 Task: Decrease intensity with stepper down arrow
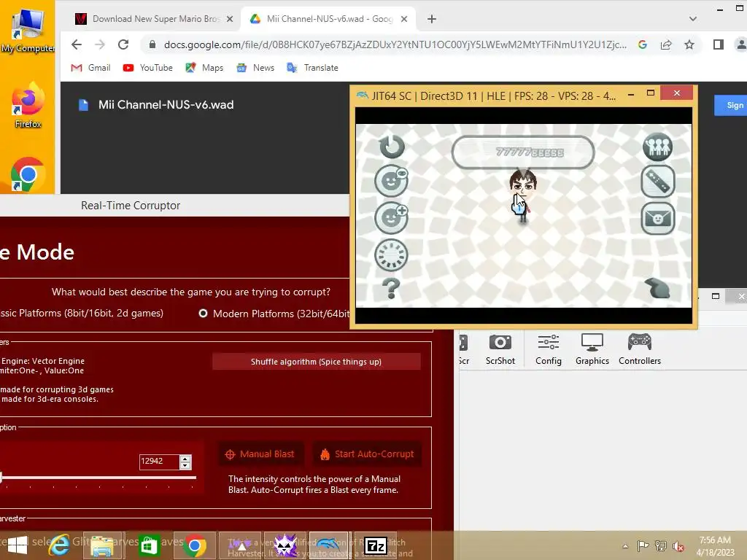point(185,466)
